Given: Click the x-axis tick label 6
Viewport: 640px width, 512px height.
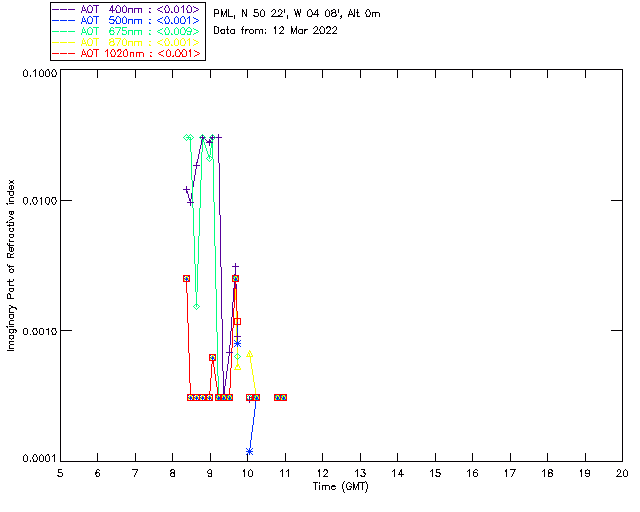Looking at the screenshot, I should click(98, 473).
